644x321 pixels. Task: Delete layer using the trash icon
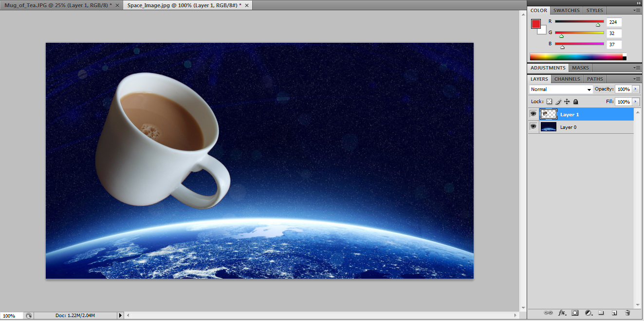click(627, 313)
